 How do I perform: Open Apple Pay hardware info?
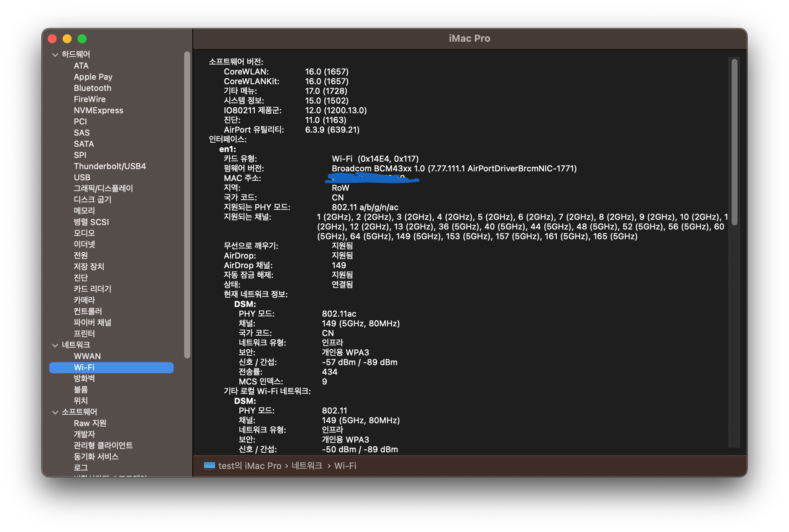pyautogui.click(x=93, y=77)
